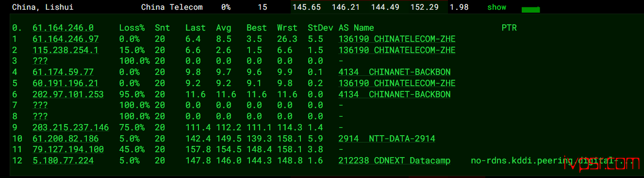Image resolution: width=644 pixels, height=178 pixels.
Task: Select the 15.0% loss value on hop 2
Action: 132,50
